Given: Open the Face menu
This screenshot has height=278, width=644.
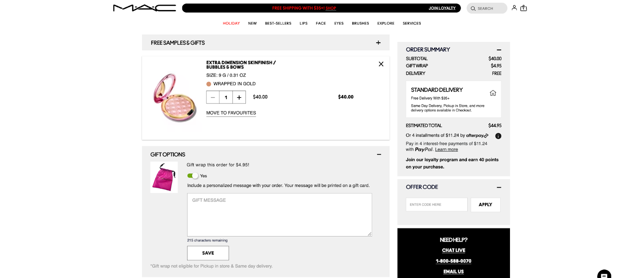Looking at the screenshot, I should [321, 23].
